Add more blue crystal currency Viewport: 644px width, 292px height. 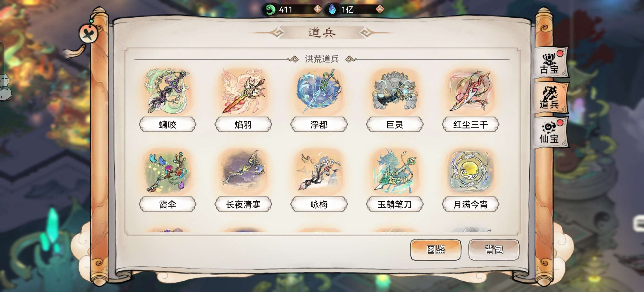(380, 9)
